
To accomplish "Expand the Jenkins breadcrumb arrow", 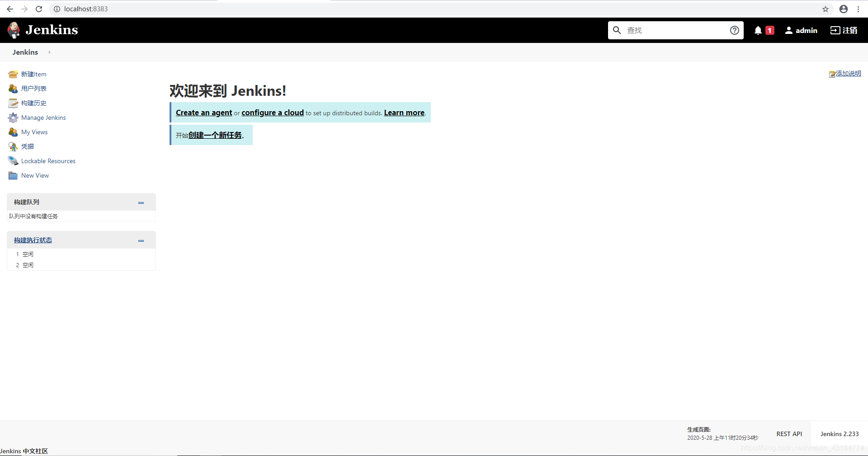I will pyautogui.click(x=49, y=52).
